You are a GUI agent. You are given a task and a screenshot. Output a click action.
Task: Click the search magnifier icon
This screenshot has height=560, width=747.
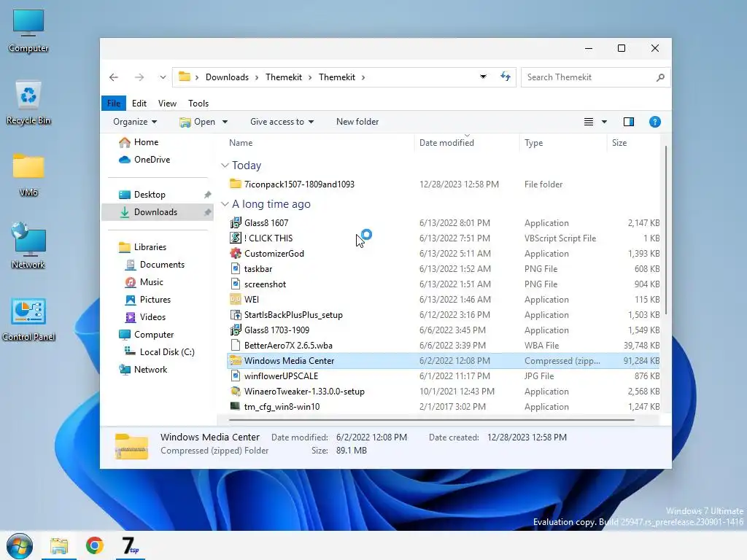click(659, 77)
